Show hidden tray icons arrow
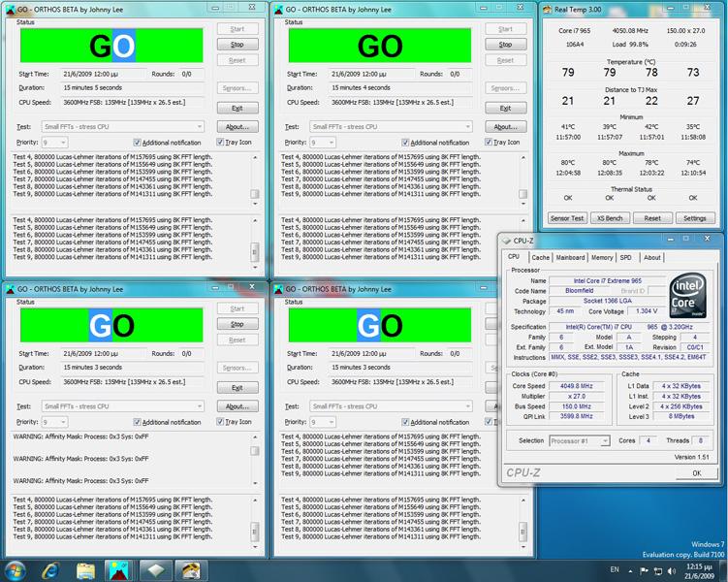 click(630, 571)
